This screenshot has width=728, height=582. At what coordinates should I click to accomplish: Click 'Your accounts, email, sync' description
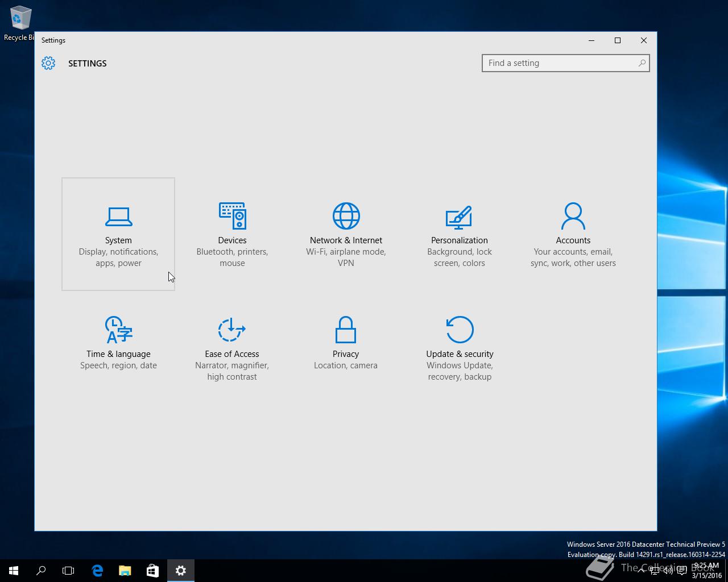573,257
